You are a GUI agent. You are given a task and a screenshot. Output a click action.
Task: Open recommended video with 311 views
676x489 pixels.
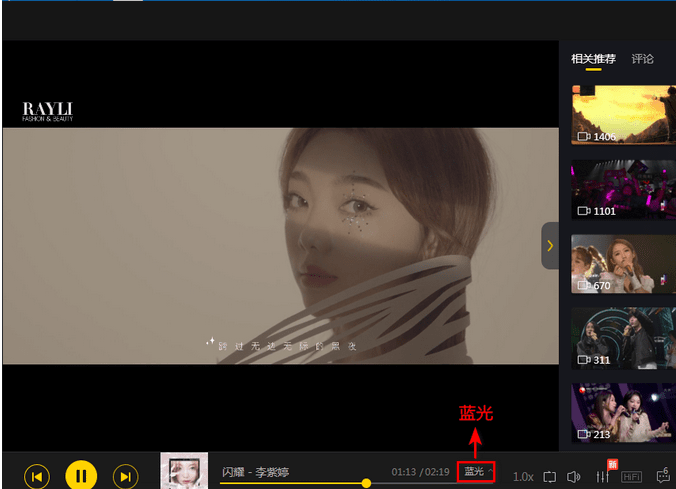[x=623, y=339]
